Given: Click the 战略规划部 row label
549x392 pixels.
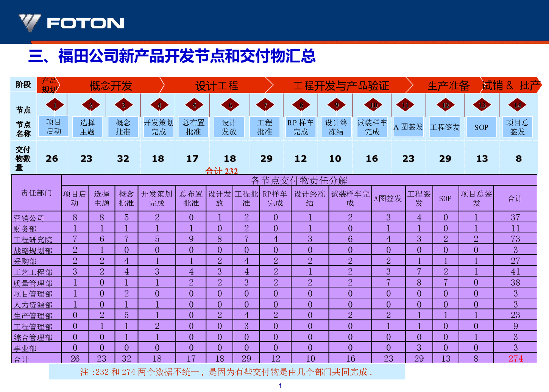Looking at the screenshot, I should point(33,251).
